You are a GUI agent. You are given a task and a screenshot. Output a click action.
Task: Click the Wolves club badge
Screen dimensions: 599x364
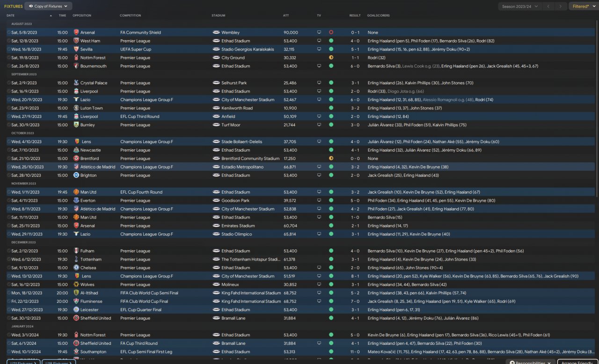(x=76, y=284)
